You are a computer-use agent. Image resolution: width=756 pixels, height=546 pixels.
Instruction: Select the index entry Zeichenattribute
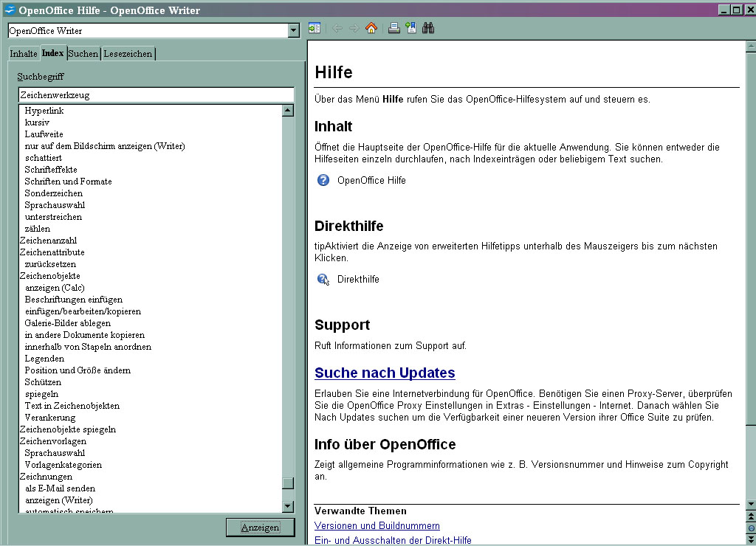pyautogui.click(x=52, y=252)
